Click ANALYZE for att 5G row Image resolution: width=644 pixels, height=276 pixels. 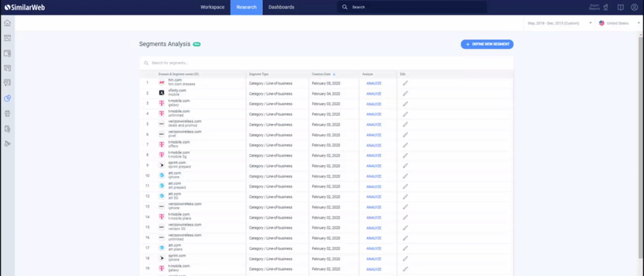374,197
